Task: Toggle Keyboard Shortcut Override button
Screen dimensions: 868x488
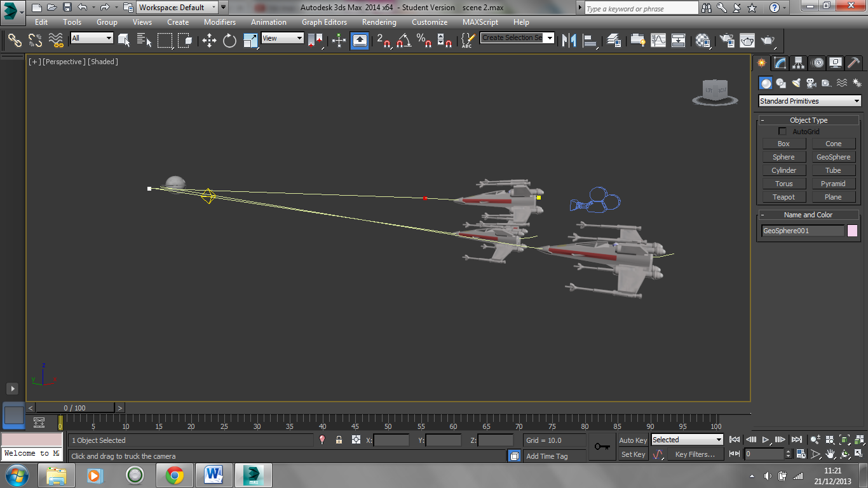Action: (x=360, y=40)
